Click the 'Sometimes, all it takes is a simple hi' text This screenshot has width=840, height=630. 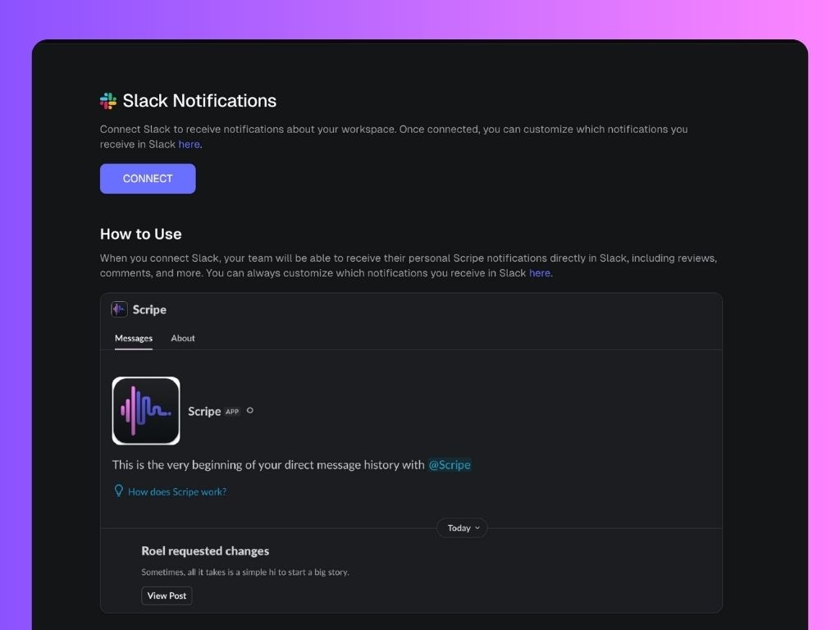(x=244, y=572)
